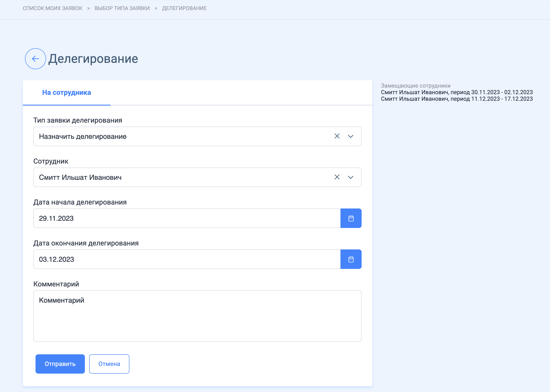Switch to the На сотрудника tab
Image resolution: width=550 pixels, height=392 pixels.
66,92
